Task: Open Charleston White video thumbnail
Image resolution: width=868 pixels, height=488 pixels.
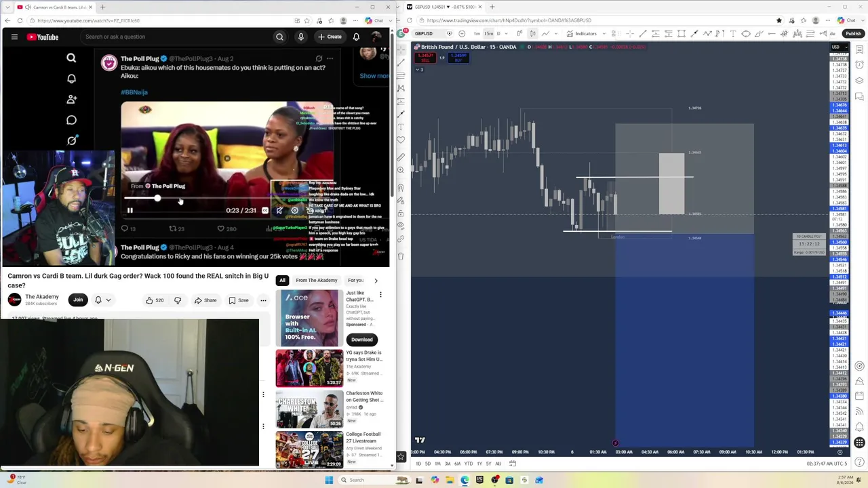Action: point(309,409)
